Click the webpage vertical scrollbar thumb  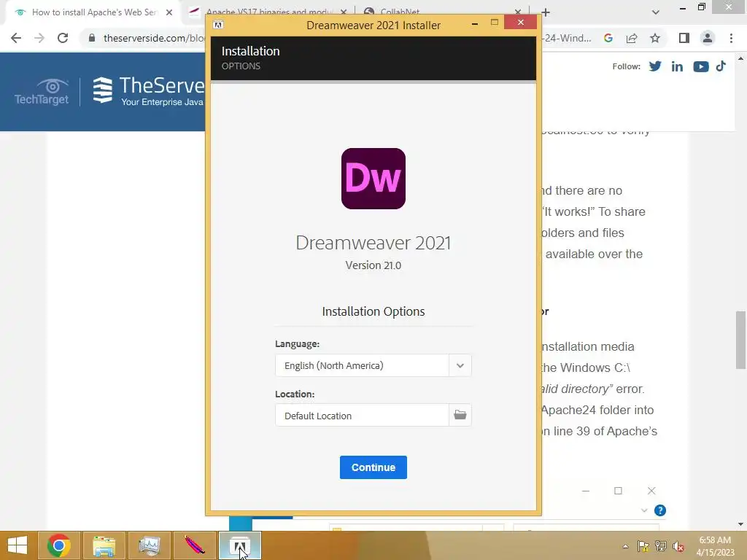click(x=740, y=340)
